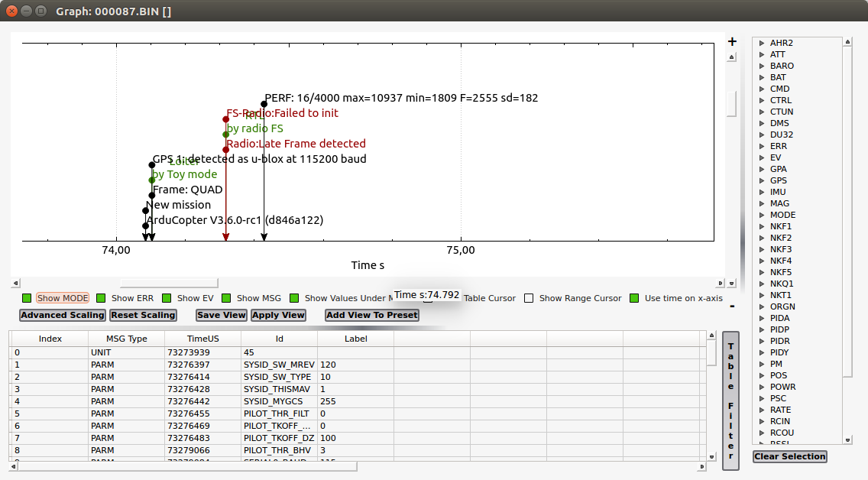The height and width of the screenshot is (480, 868).
Task: Select the NKQ1 tree item
Action: pos(782,284)
